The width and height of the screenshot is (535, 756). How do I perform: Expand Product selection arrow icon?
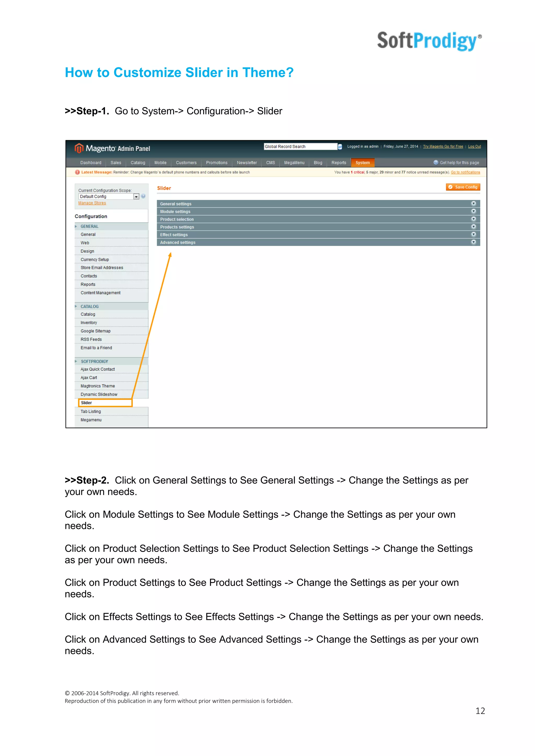click(x=473, y=219)
